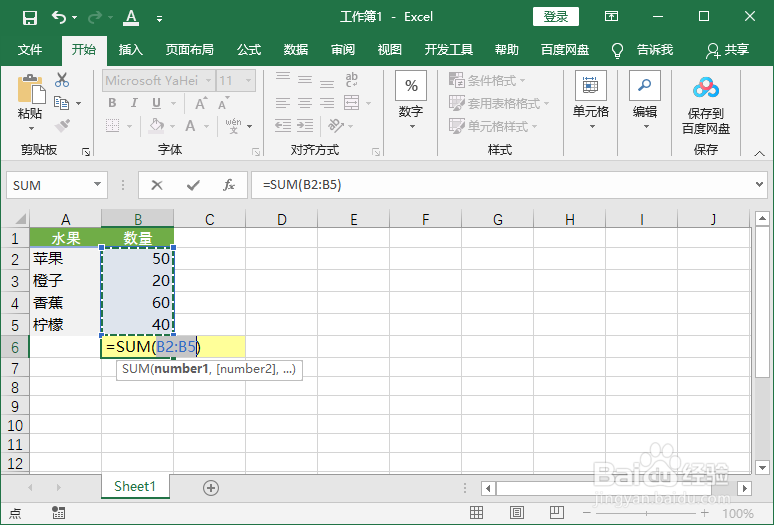Viewport: 774px width, 525px height.
Task: Click the Save icon in quick access toolbar
Action: coord(30,18)
